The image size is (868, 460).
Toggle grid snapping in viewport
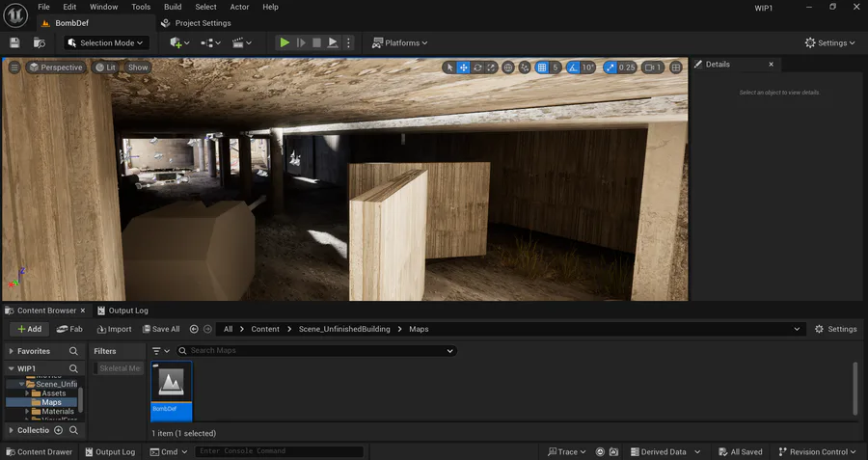coord(542,68)
